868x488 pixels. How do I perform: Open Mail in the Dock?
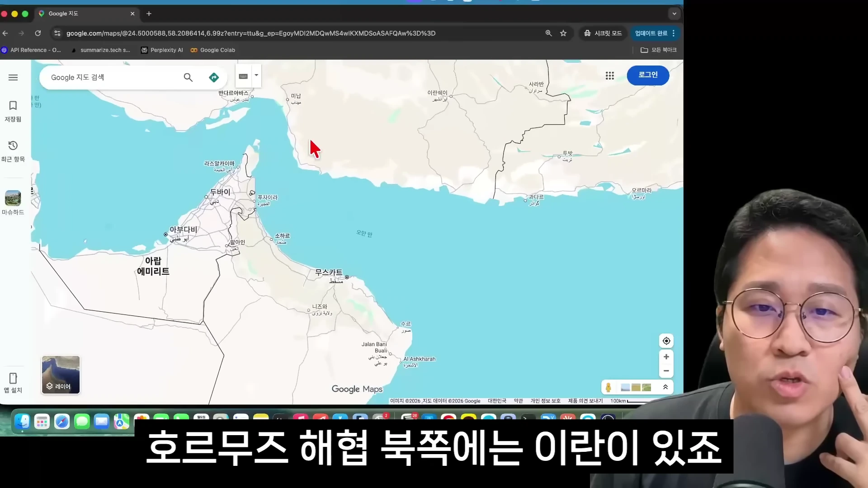(102, 422)
